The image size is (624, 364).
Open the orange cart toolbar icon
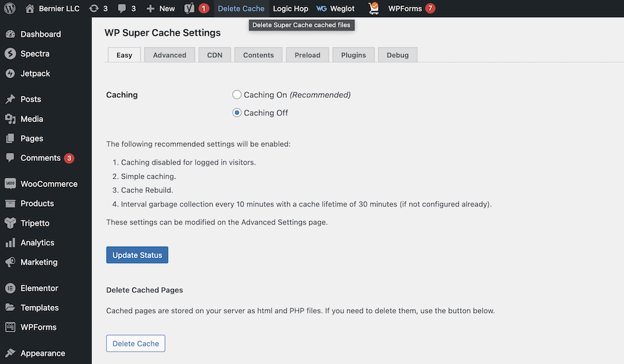point(373,8)
